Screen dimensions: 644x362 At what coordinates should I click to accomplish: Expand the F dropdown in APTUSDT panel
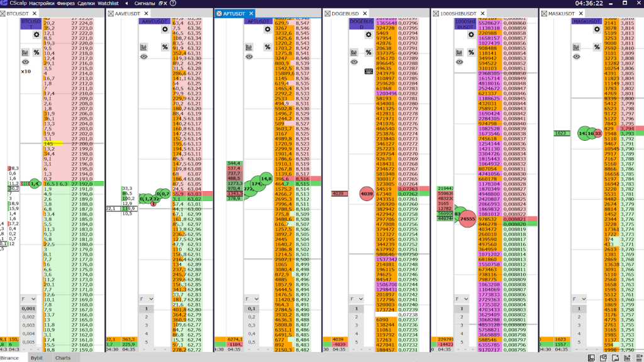pos(253,299)
